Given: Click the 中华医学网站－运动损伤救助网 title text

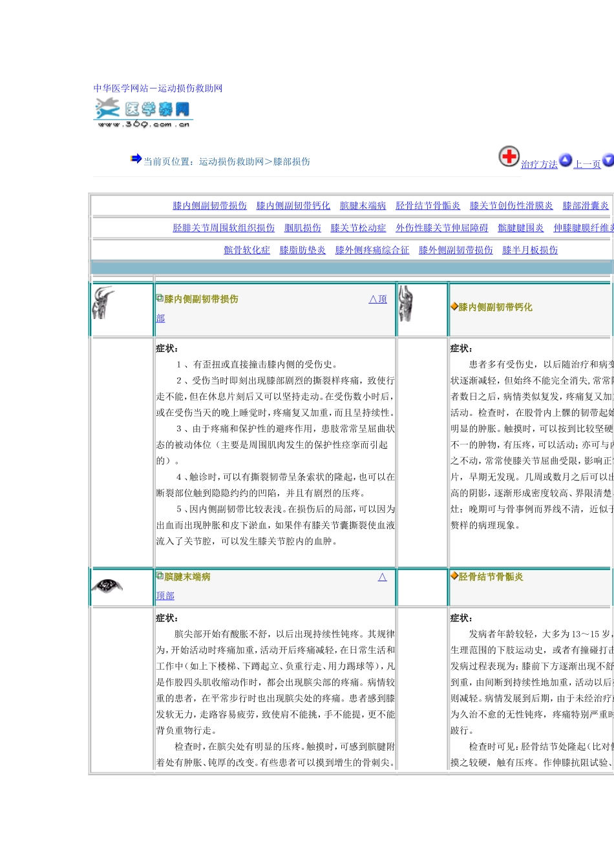Looking at the screenshot, I should coord(158,88).
